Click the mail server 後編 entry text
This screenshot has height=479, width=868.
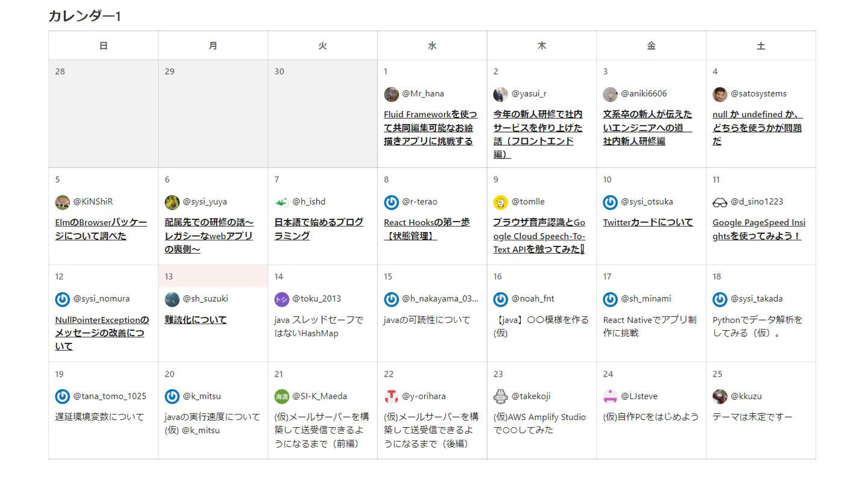pos(431,430)
